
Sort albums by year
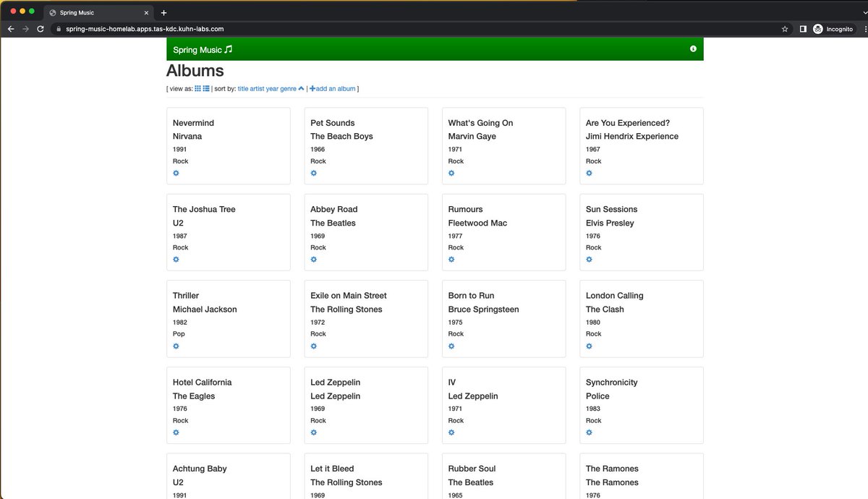[x=273, y=89]
